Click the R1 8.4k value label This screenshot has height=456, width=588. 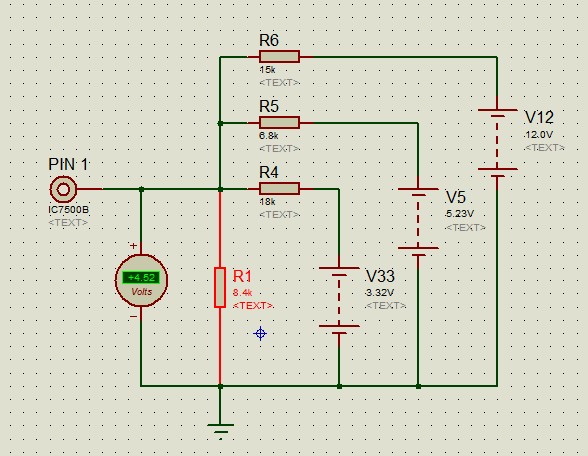(x=242, y=292)
